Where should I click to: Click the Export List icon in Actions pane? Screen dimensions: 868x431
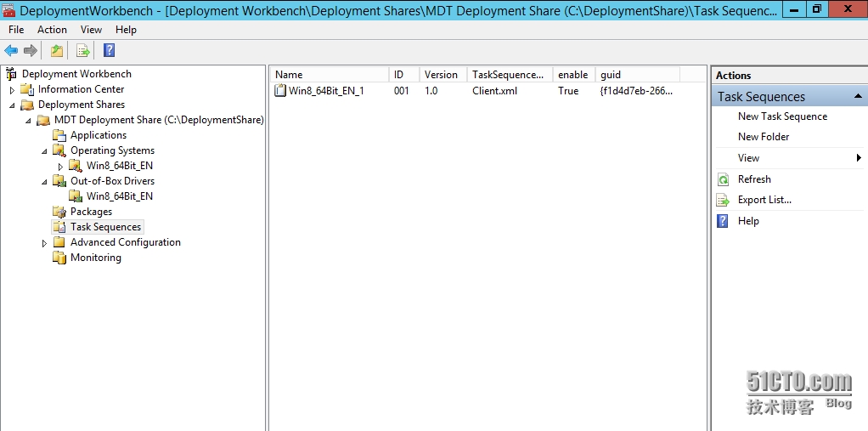723,200
